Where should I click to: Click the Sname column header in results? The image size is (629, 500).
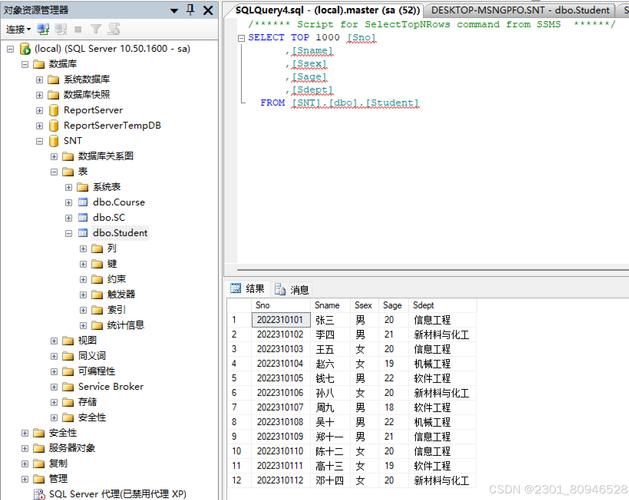point(327,305)
